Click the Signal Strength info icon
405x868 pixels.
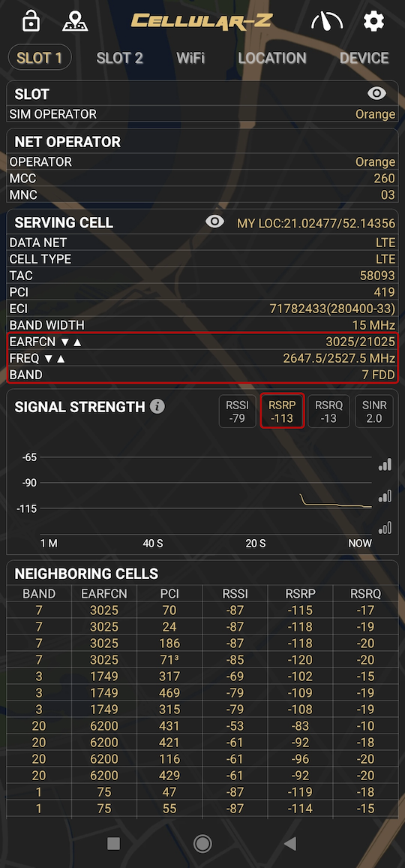[157, 407]
